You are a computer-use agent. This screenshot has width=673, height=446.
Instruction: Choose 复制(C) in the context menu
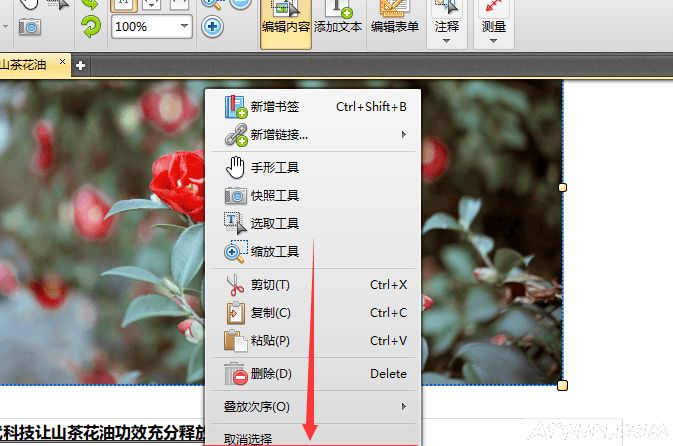pos(314,313)
